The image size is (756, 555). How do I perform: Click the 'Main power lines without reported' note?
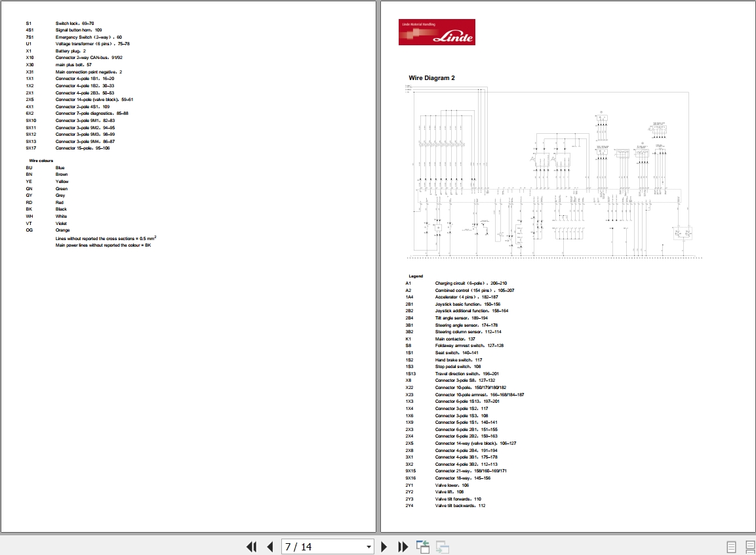pyautogui.click(x=103, y=245)
